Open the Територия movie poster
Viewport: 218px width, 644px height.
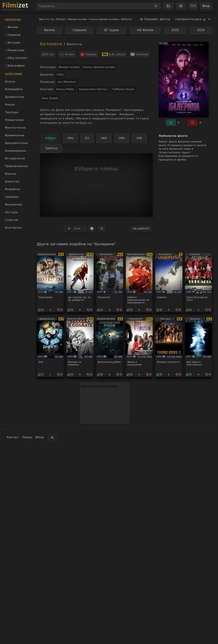50,273
